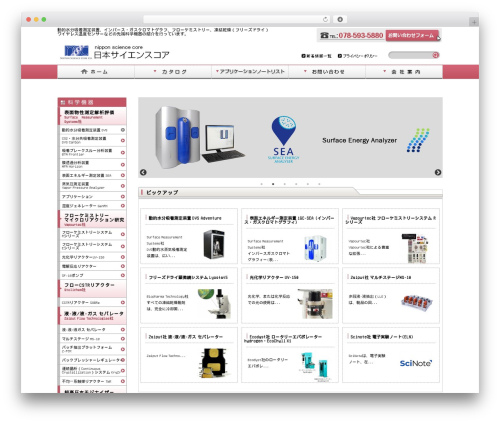Show next slide with right carousel arrow
Screen dimensions: 500x423
click(438, 172)
